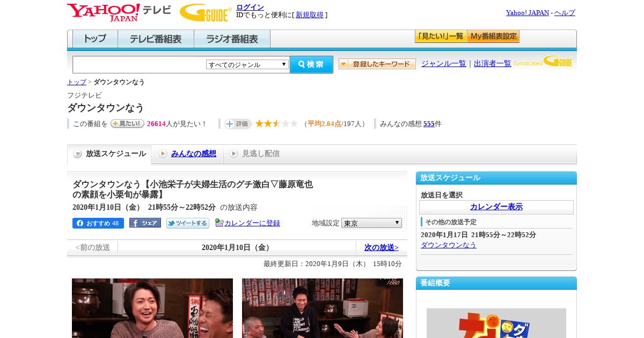Viewport: 644px width, 338px height.
Task: Open the 「見たい!」一覧 button
Action: [441, 36]
